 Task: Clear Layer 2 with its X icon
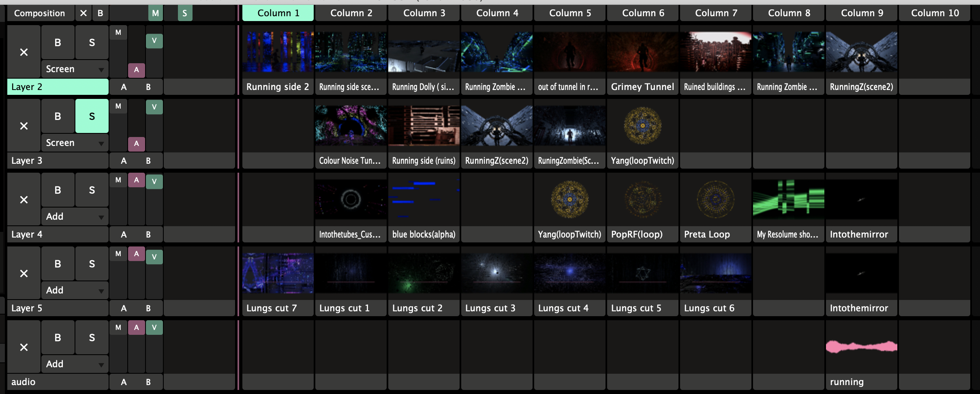24,52
